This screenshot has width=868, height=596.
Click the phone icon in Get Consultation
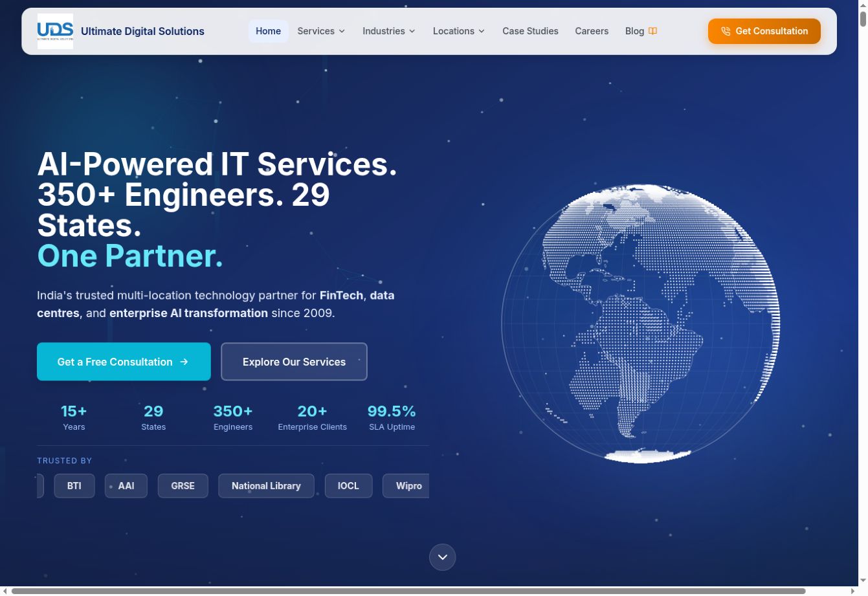tap(726, 31)
